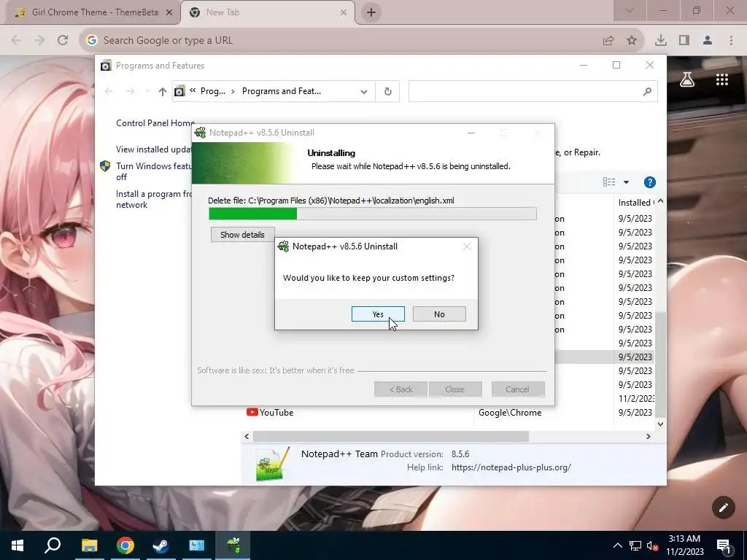Open the Windows Start menu
The image size is (747, 560).
tap(18, 545)
